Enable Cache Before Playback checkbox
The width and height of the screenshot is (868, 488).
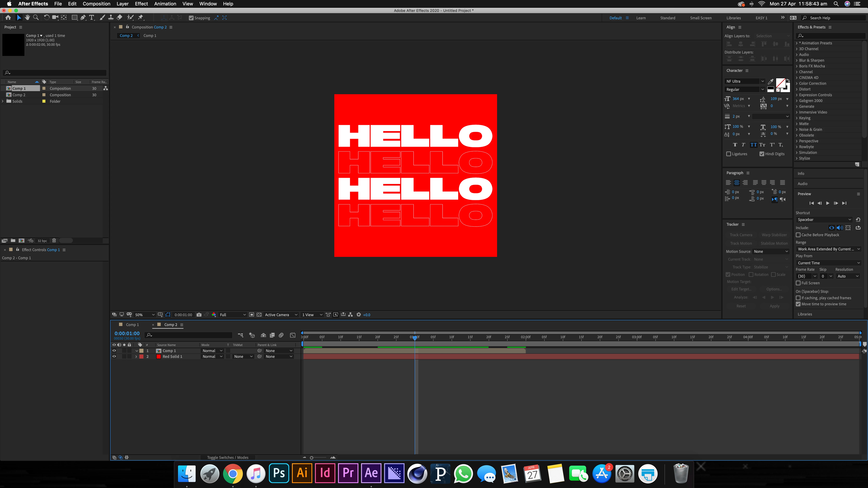(798, 235)
